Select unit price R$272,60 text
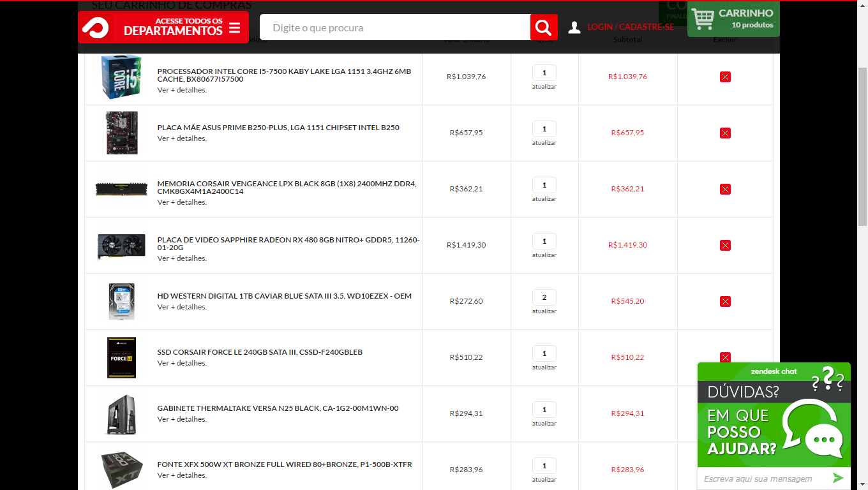This screenshot has height=490, width=868. [466, 301]
